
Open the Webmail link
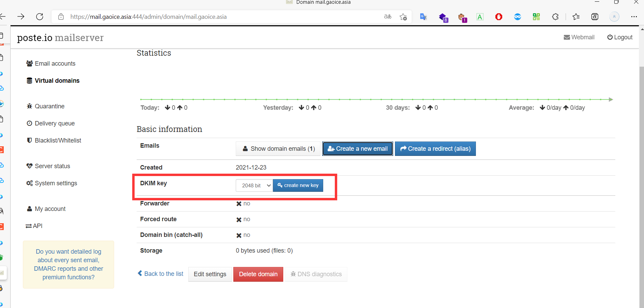tap(579, 37)
